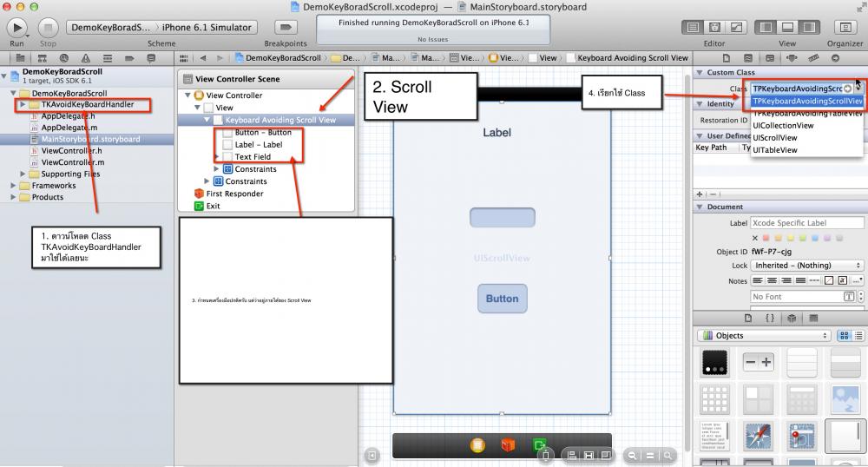
Task: Toggle Breakpoints in the toolbar
Action: [286, 27]
